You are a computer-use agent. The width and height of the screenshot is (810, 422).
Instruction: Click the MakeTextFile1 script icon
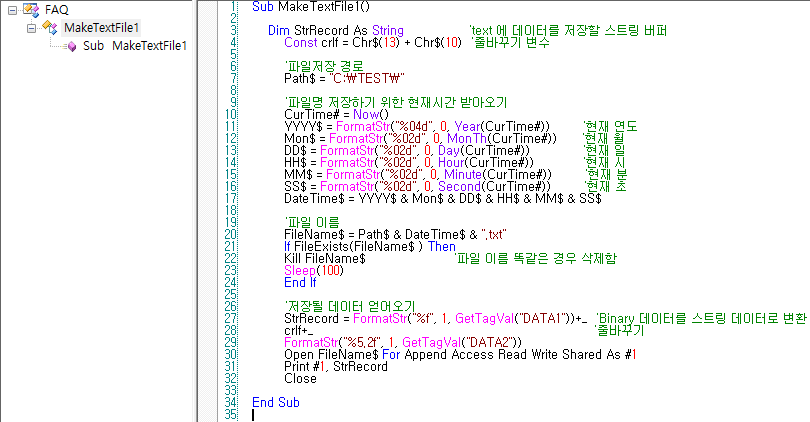coord(50,27)
